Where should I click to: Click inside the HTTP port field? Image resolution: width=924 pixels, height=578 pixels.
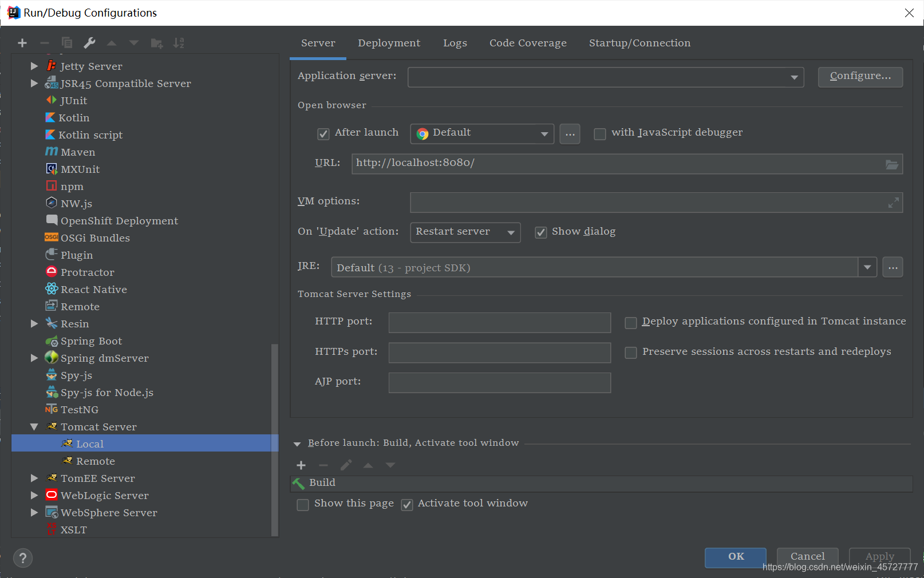pyautogui.click(x=499, y=322)
